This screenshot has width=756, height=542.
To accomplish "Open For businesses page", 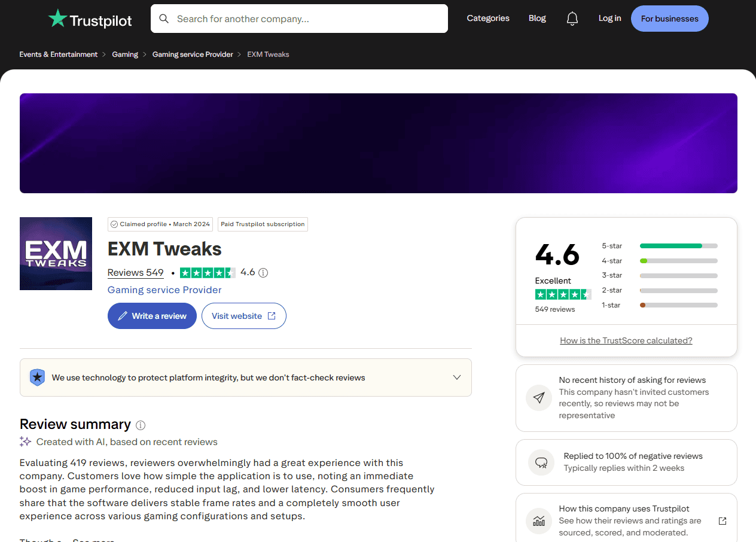I will [x=670, y=19].
